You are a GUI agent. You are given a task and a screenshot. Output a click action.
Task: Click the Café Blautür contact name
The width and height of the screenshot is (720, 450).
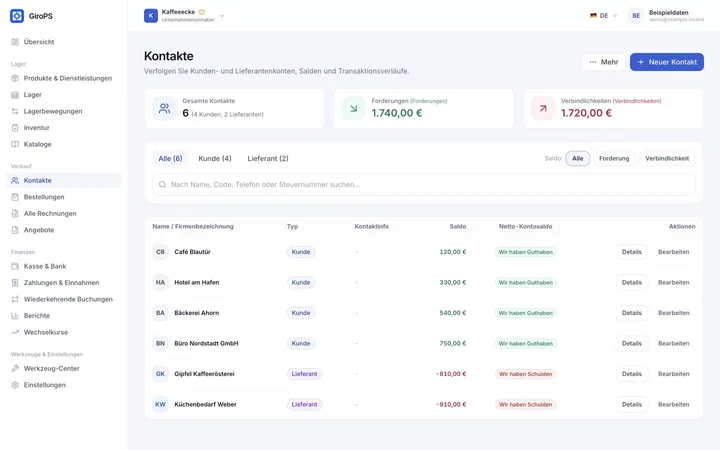click(x=192, y=252)
